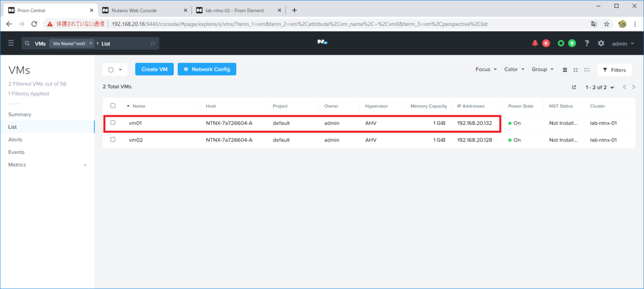Click the browser address bar URL

pos(299,24)
